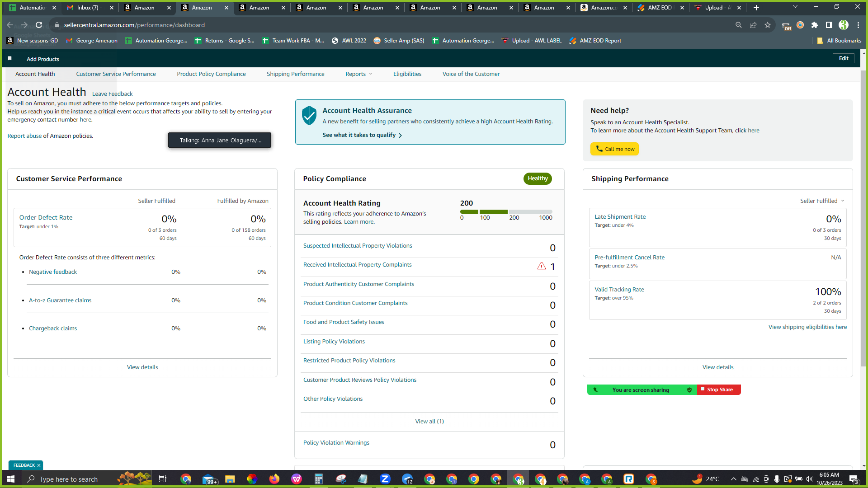
Task: Open the Customer Service Performance tab
Action: pos(116,74)
